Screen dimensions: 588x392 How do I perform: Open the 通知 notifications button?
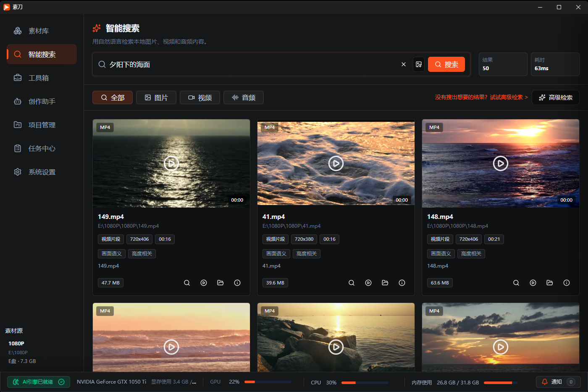(558, 382)
